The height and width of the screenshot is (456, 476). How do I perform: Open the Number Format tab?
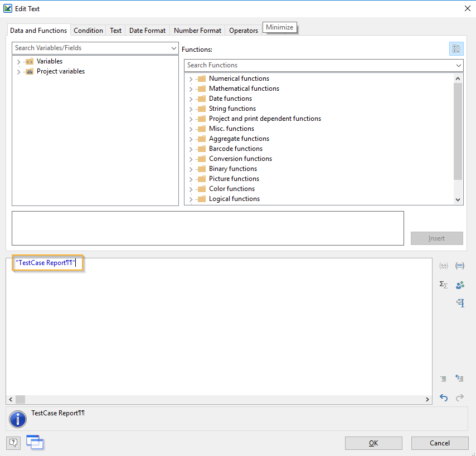(198, 30)
